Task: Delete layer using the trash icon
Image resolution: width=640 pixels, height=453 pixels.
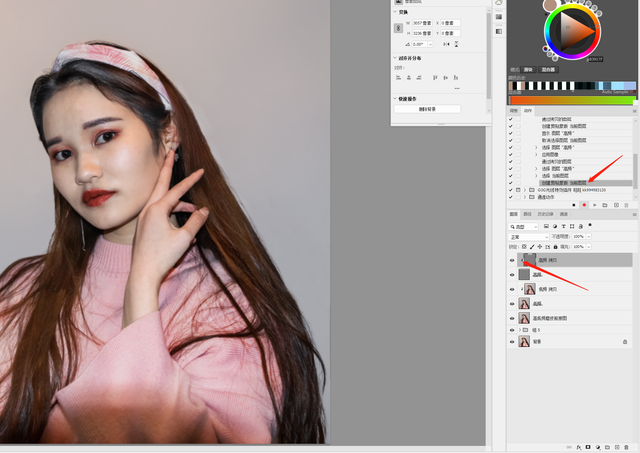Action: [x=627, y=447]
